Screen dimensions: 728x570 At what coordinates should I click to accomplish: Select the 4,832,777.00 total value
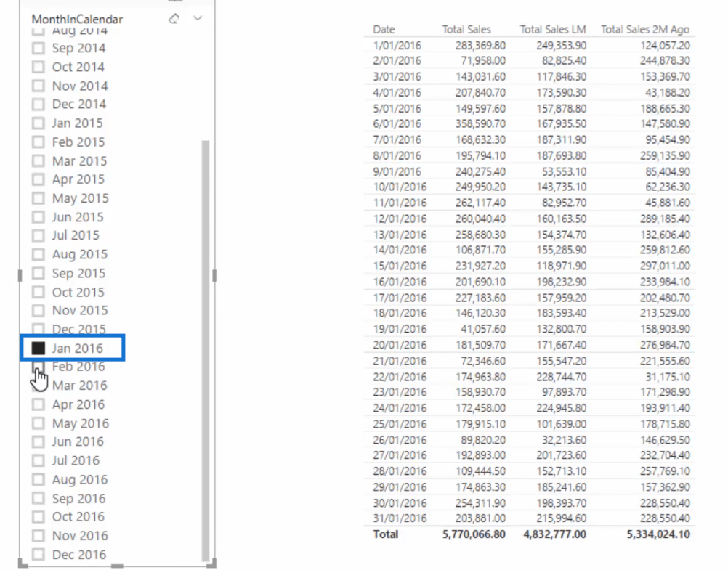tap(555, 534)
